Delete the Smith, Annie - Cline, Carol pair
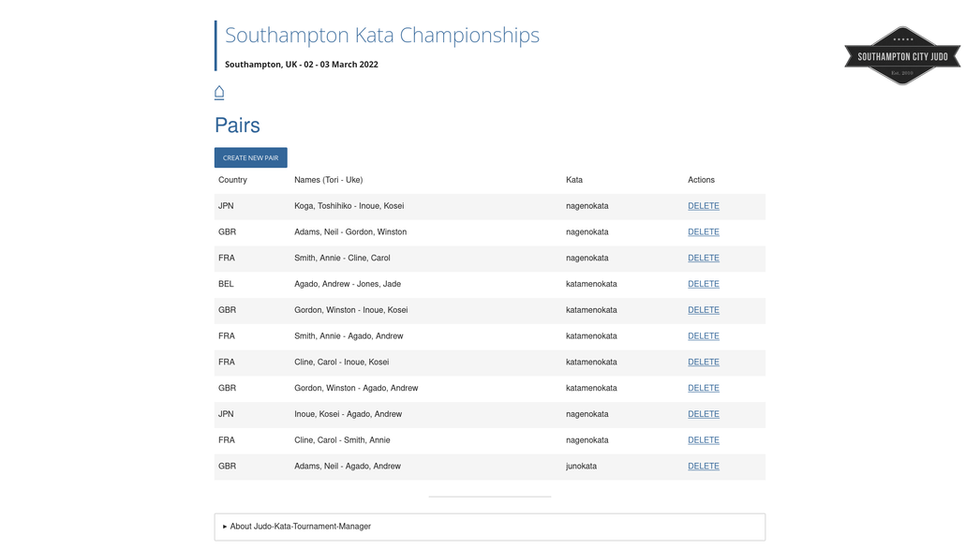This screenshot has height=549, width=980. 703,258
